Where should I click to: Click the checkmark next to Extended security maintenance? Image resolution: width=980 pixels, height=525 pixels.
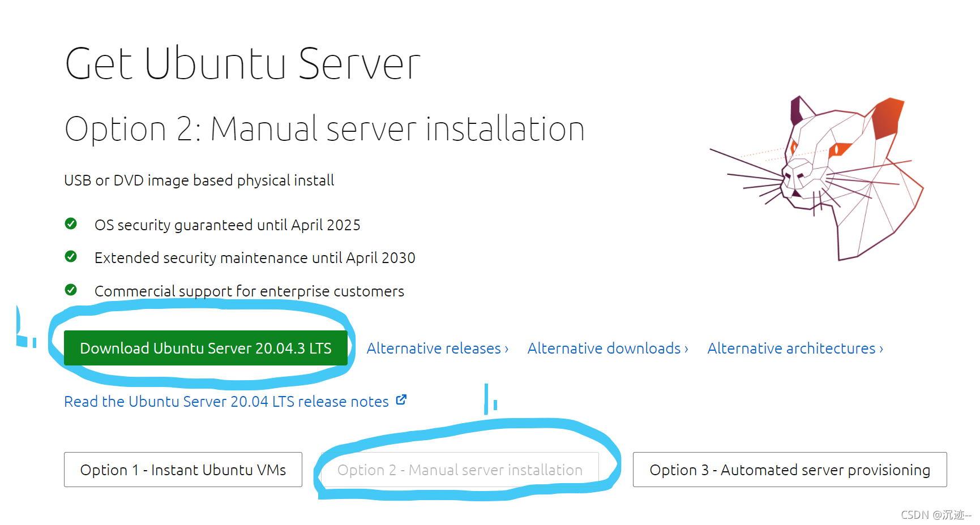[71, 257]
